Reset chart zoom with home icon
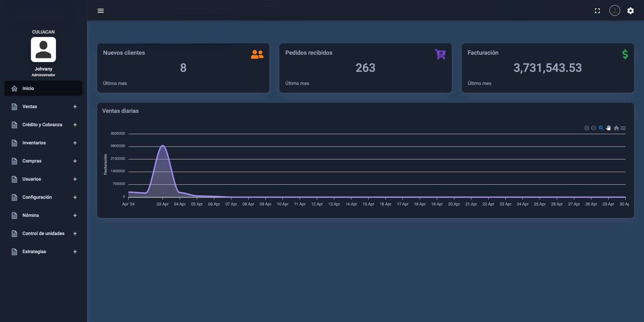 pos(616,128)
